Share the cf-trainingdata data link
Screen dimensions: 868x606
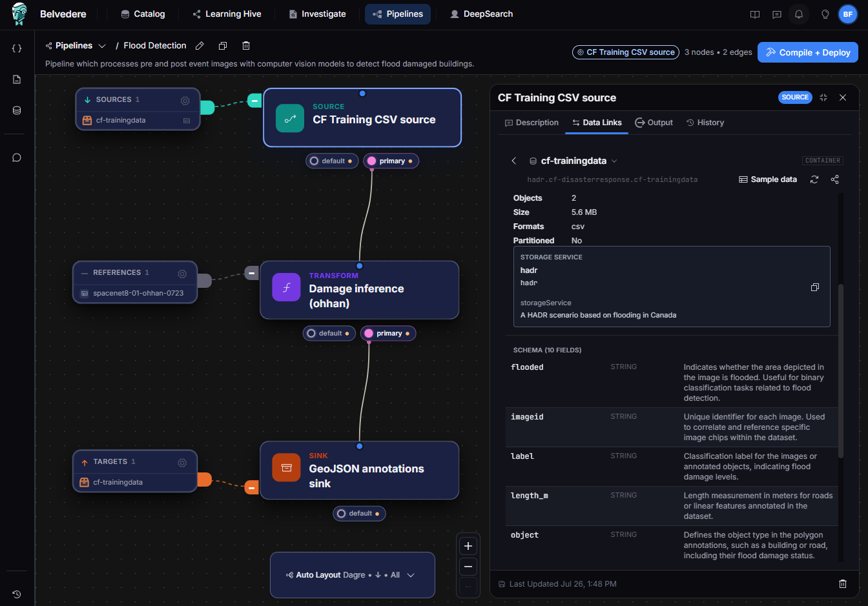pos(835,179)
